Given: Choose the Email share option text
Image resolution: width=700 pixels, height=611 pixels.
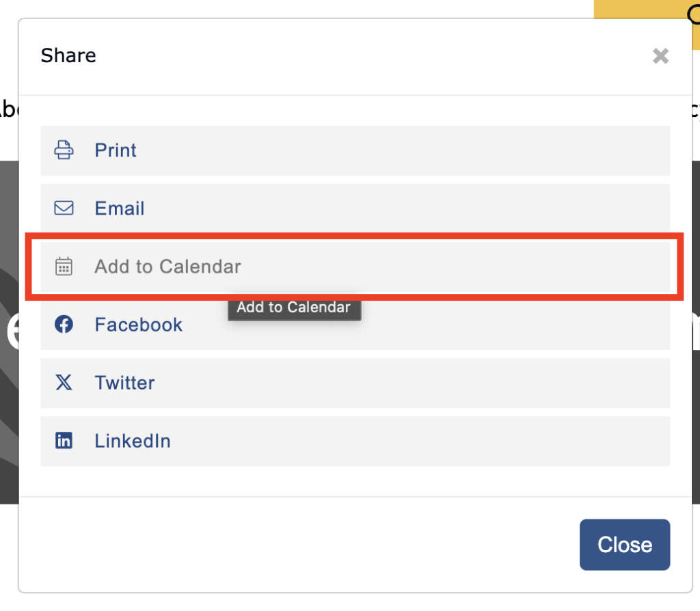Looking at the screenshot, I should (120, 208).
